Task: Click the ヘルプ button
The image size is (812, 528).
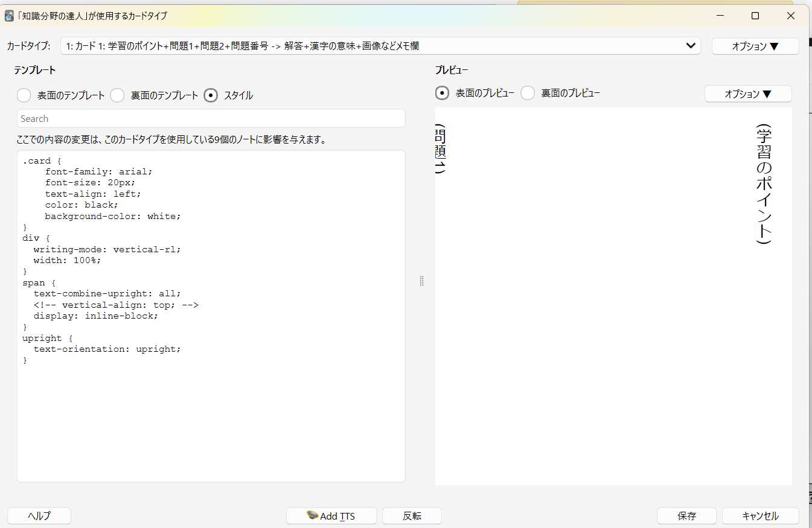Action: 39,516
